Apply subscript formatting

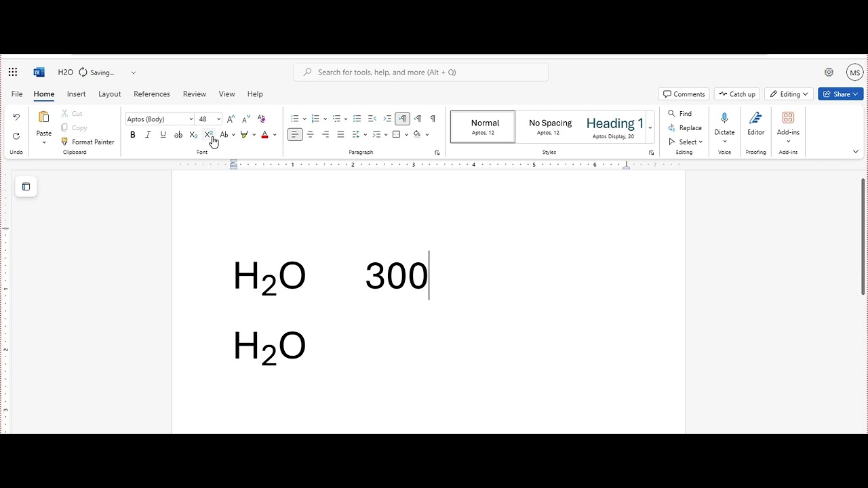click(193, 135)
